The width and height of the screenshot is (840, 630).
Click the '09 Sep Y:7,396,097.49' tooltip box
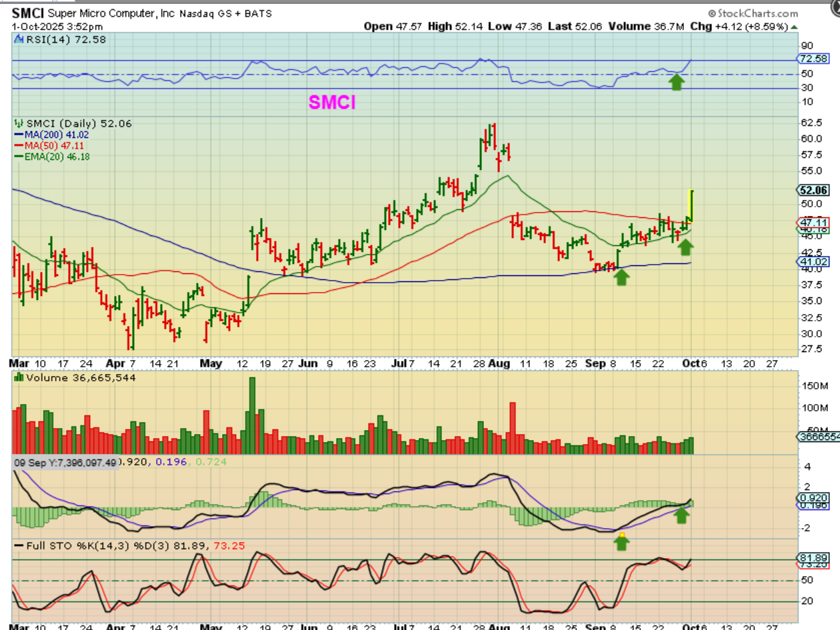tap(65, 462)
